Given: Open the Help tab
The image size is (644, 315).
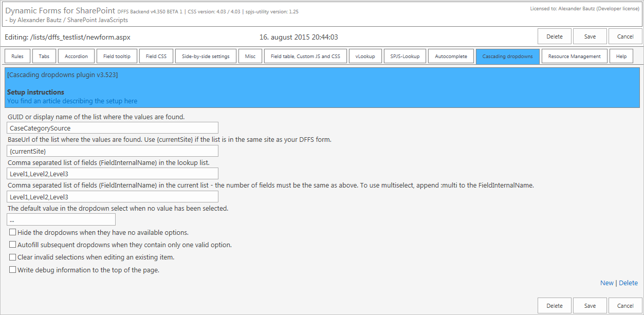Looking at the screenshot, I should (621, 56).
